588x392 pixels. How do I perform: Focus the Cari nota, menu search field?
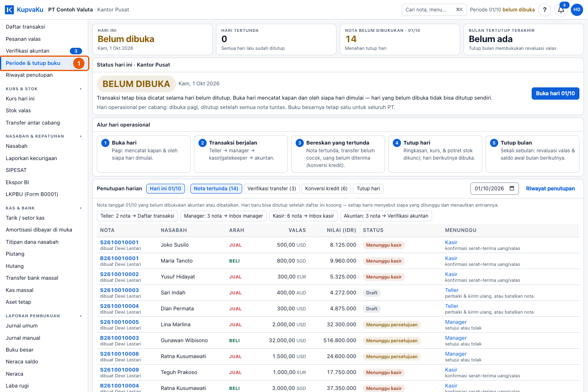434,10
